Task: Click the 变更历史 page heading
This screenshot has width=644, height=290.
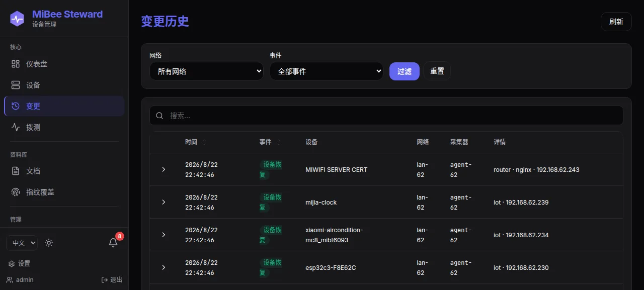Action: (165, 21)
